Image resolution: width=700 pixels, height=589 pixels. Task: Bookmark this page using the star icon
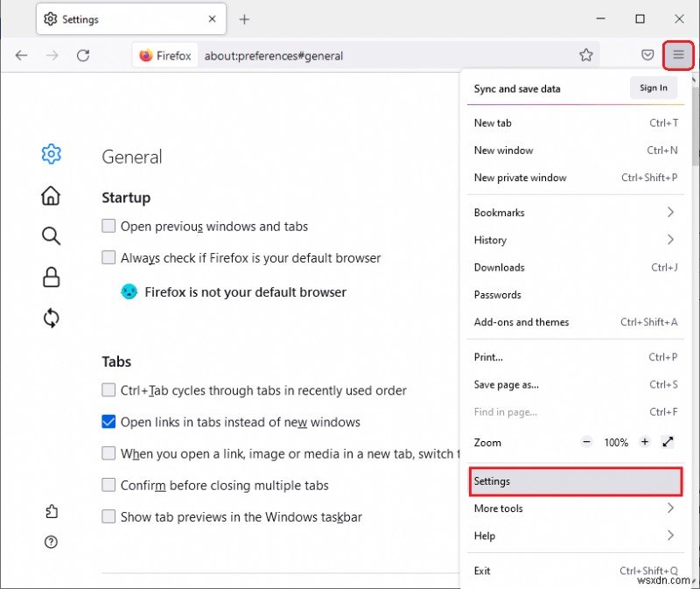coord(586,55)
